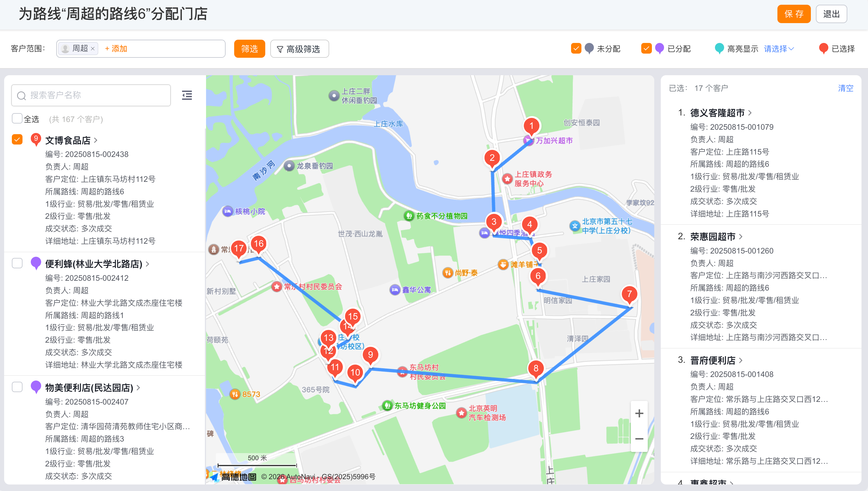
Task: Click + 添加 to add customer range
Action: [116, 49]
